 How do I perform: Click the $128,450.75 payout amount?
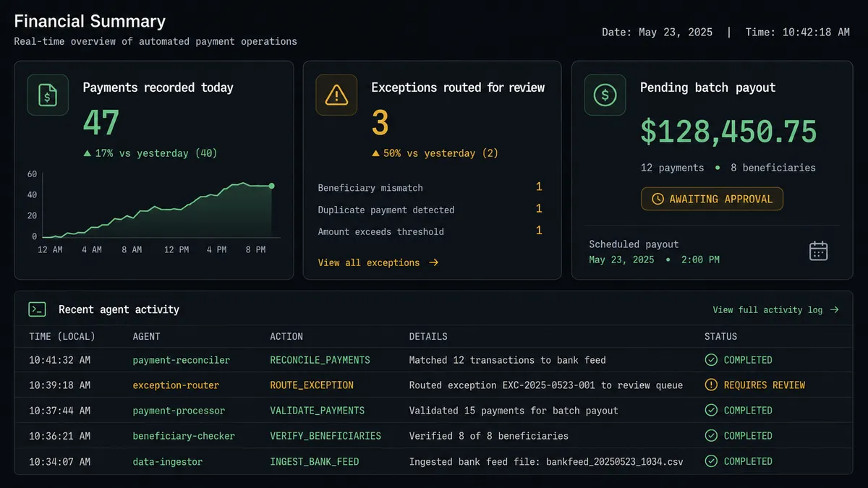coord(728,132)
